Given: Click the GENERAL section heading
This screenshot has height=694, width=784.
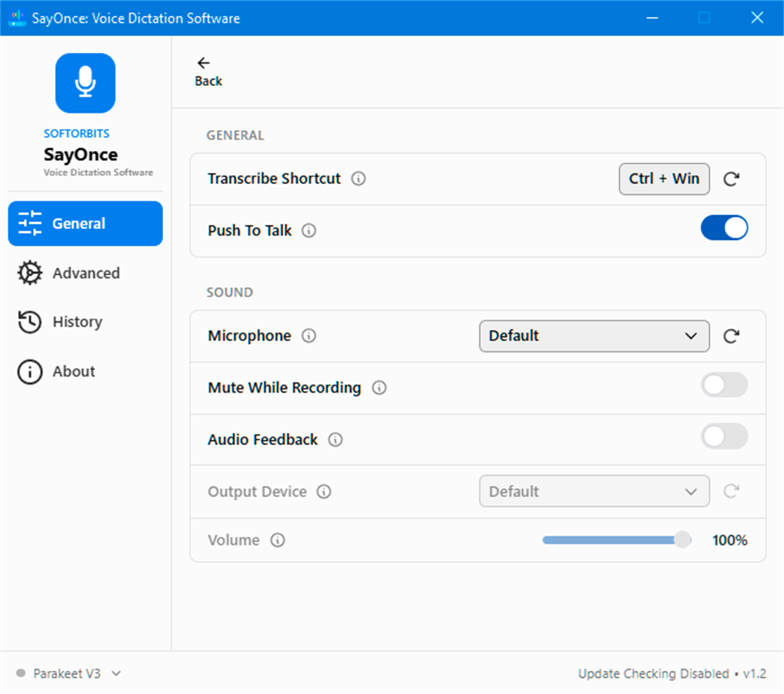Looking at the screenshot, I should 235,136.
